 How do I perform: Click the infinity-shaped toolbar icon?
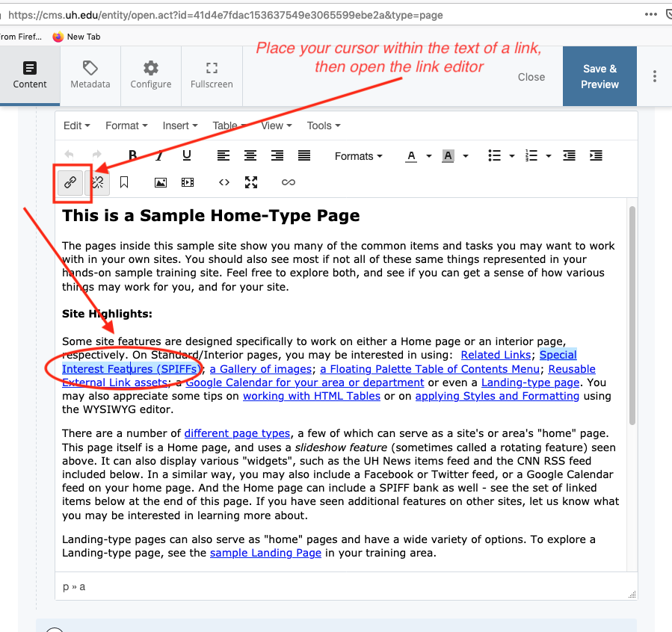(x=289, y=182)
